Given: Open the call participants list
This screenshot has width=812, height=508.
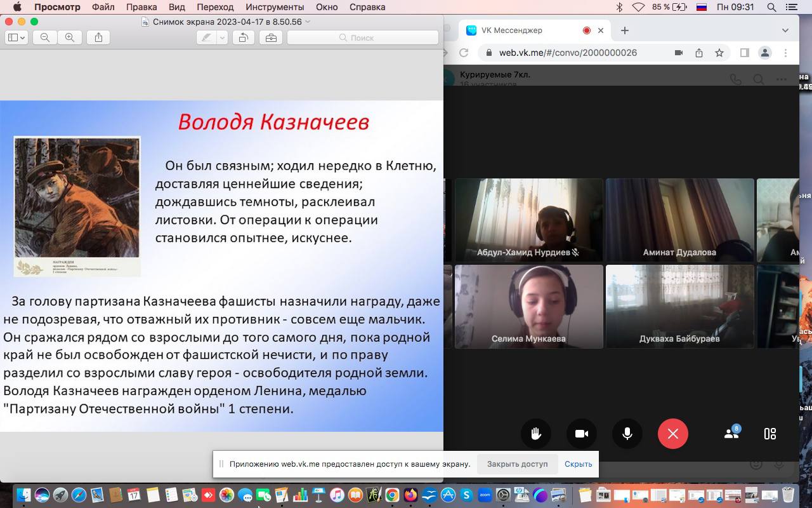Looking at the screenshot, I should [731, 434].
